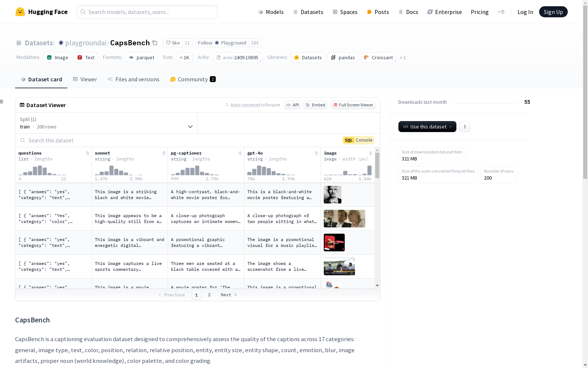
Task: Select the Croissant library tag
Action: [379, 57]
